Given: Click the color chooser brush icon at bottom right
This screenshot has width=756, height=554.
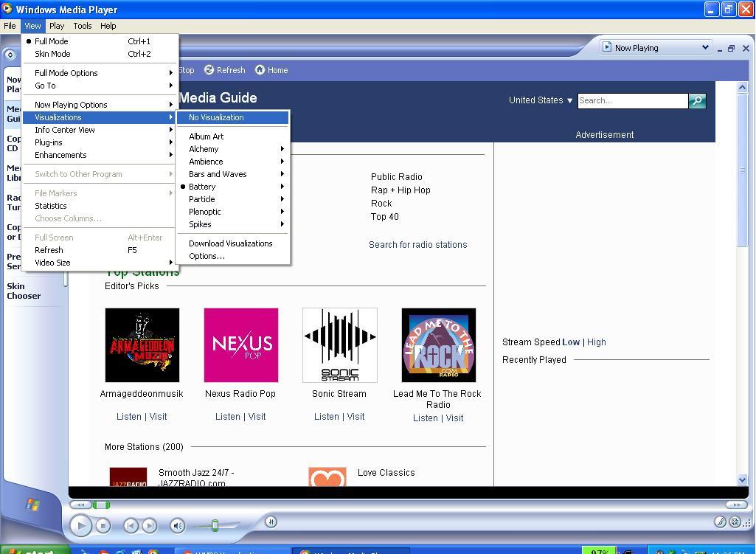Looking at the screenshot, I should (720, 522).
